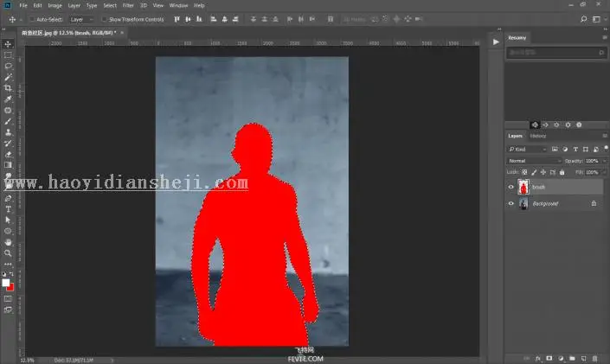This screenshot has height=364, width=610.
Task: Open the Filter menu
Action: coord(128,5)
